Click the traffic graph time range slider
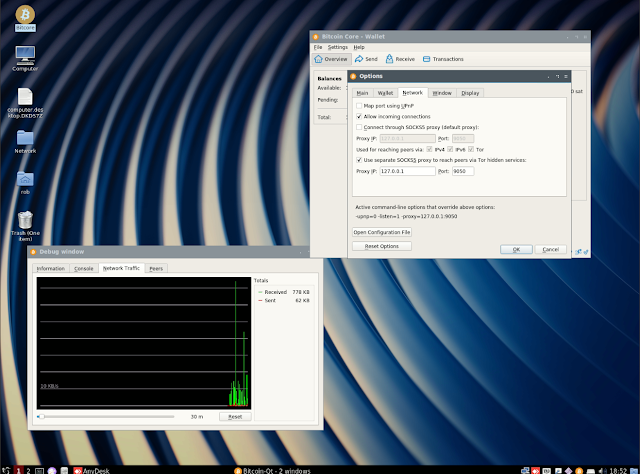Viewport: 640px width, 474px height. (x=106, y=417)
